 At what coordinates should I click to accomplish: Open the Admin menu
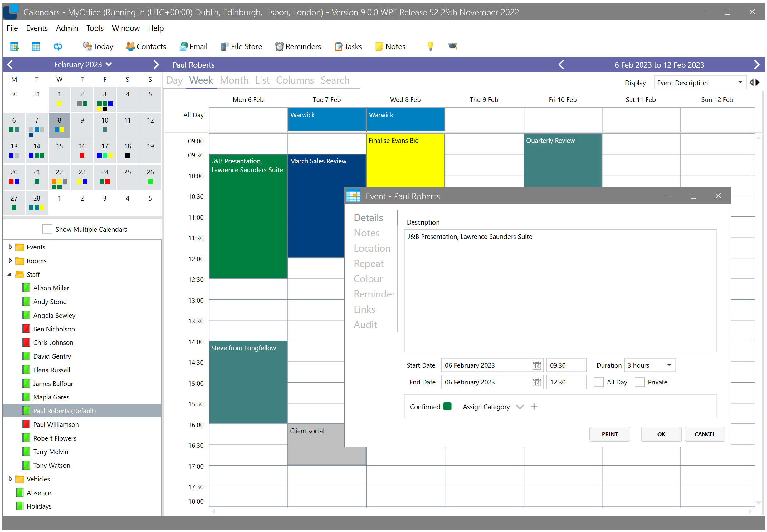[67, 28]
